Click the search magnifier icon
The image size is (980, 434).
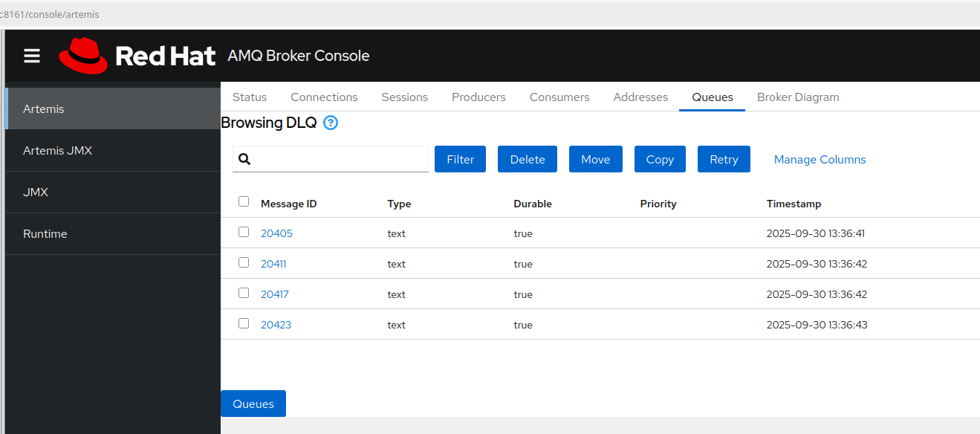pyautogui.click(x=244, y=159)
